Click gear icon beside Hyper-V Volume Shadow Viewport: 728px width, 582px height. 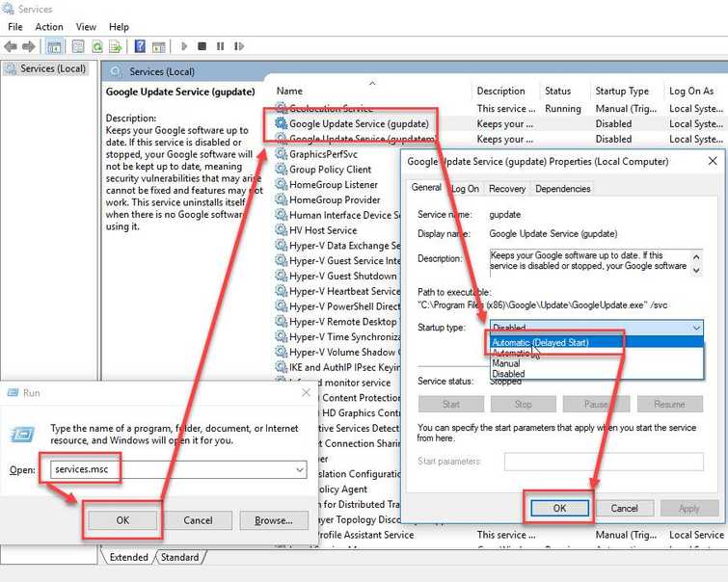point(281,353)
